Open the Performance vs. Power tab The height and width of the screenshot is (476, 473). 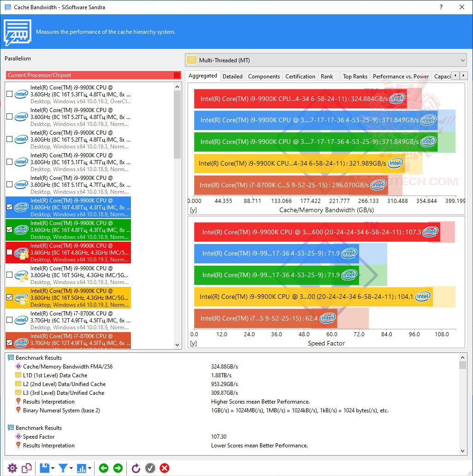[401, 77]
